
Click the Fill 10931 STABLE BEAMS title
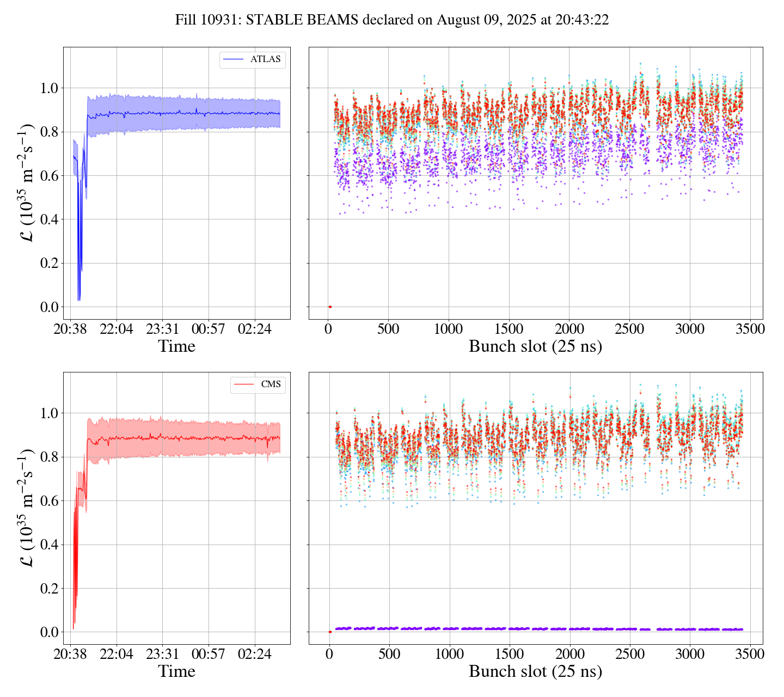click(x=391, y=20)
